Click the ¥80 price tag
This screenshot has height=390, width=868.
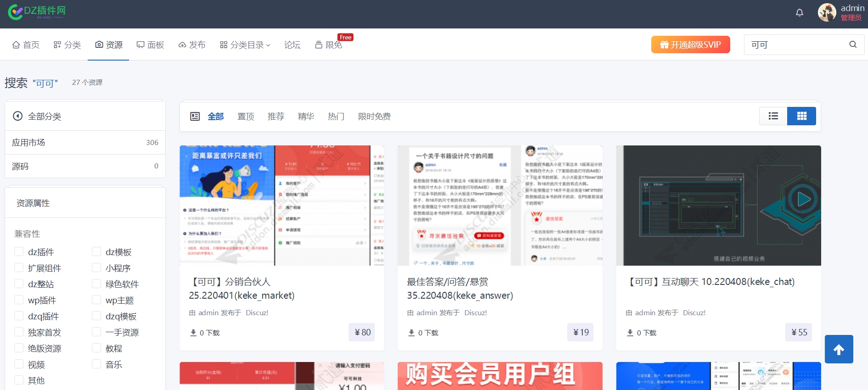click(362, 332)
